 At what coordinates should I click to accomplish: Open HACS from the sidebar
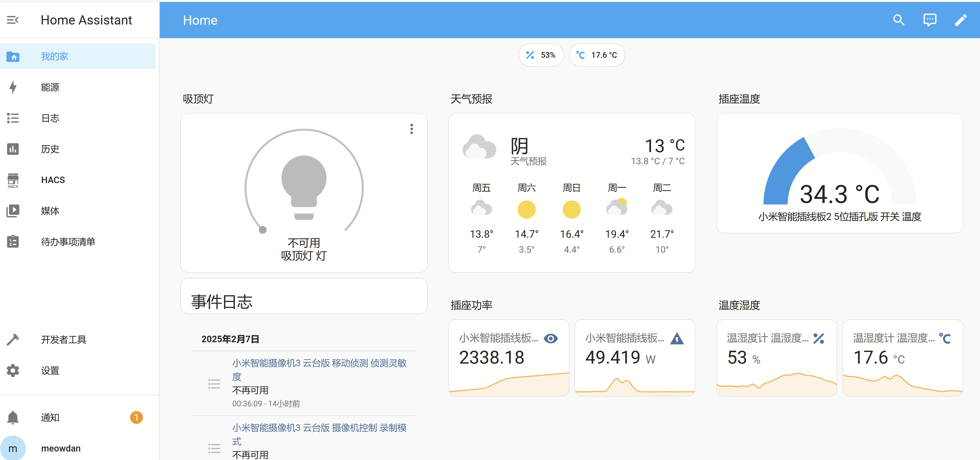point(78,180)
